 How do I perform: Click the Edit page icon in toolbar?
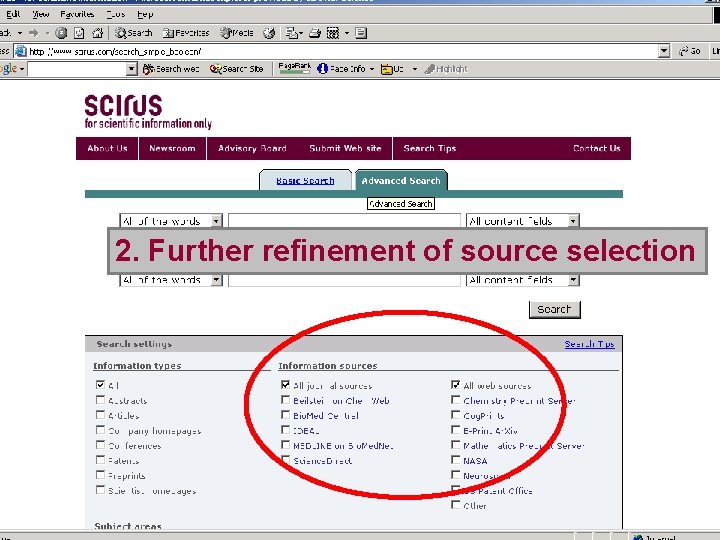[333, 33]
